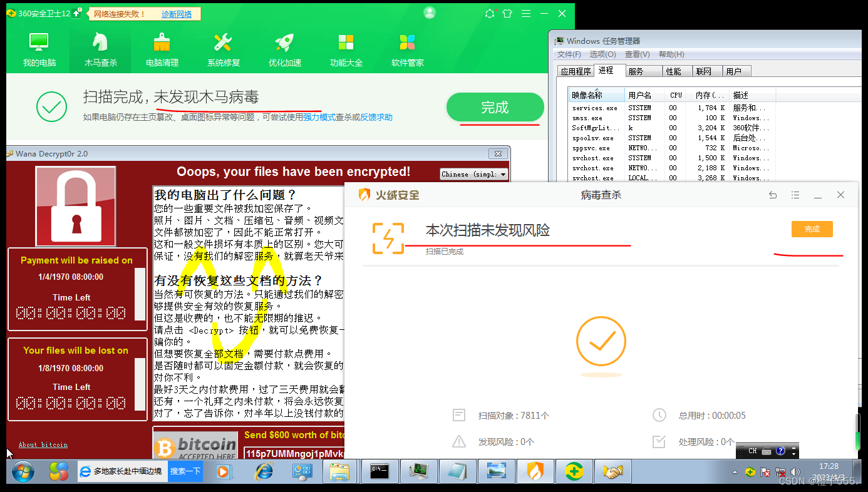Open 选项(O) menu in Task Manager
This screenshot has width=868, height=492.
point(603,54)
